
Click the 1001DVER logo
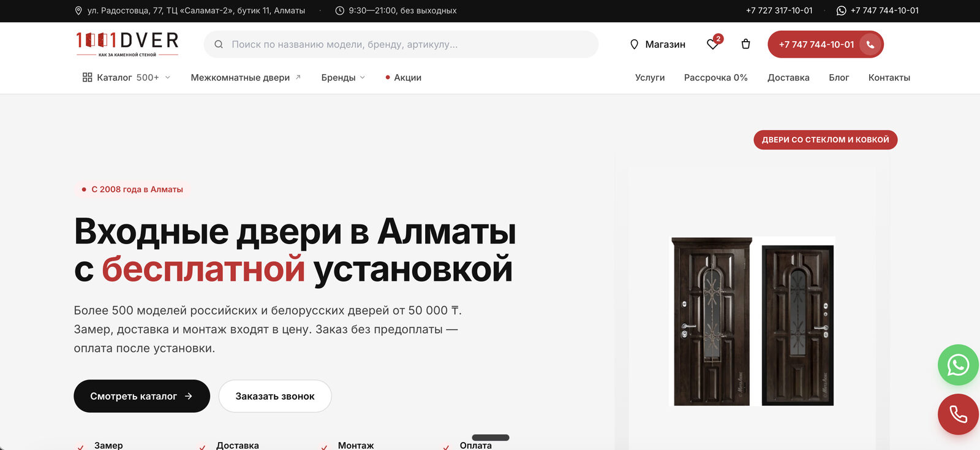click(127, 44)
